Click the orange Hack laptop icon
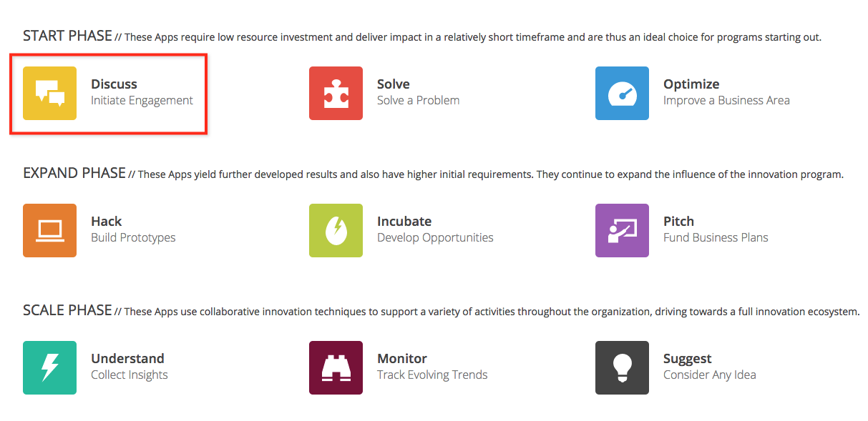The height and width of the screenshot is (421, 868). point(49,230)
